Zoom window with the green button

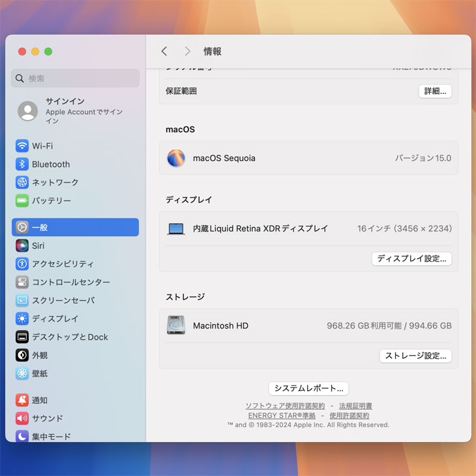[x=48, y=52]
